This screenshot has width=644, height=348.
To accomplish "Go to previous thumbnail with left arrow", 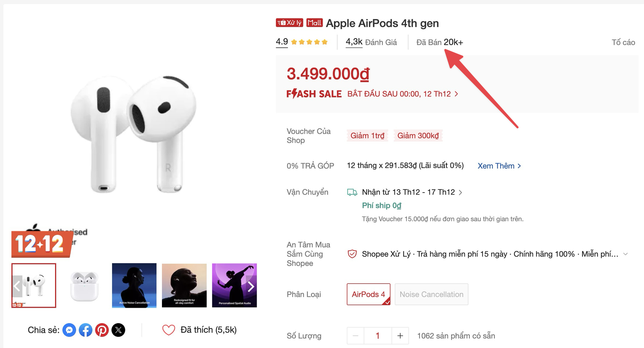I will pos(17,286).
